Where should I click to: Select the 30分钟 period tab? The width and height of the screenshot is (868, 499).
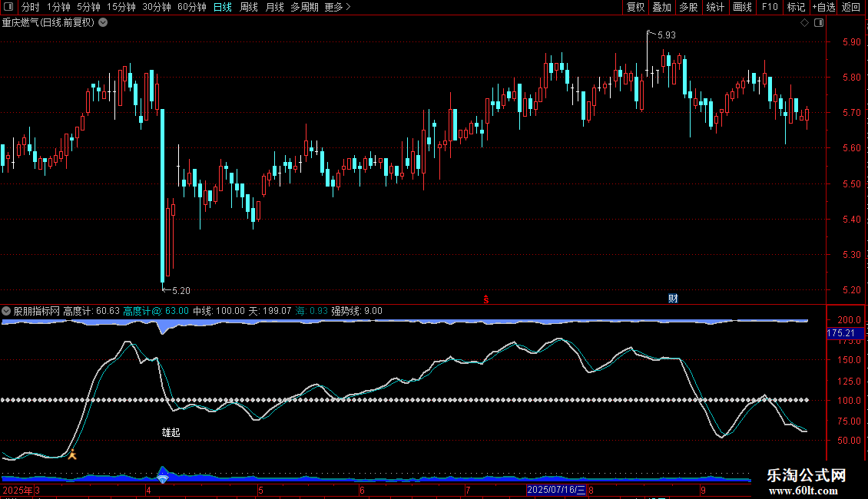click(157, 7)
